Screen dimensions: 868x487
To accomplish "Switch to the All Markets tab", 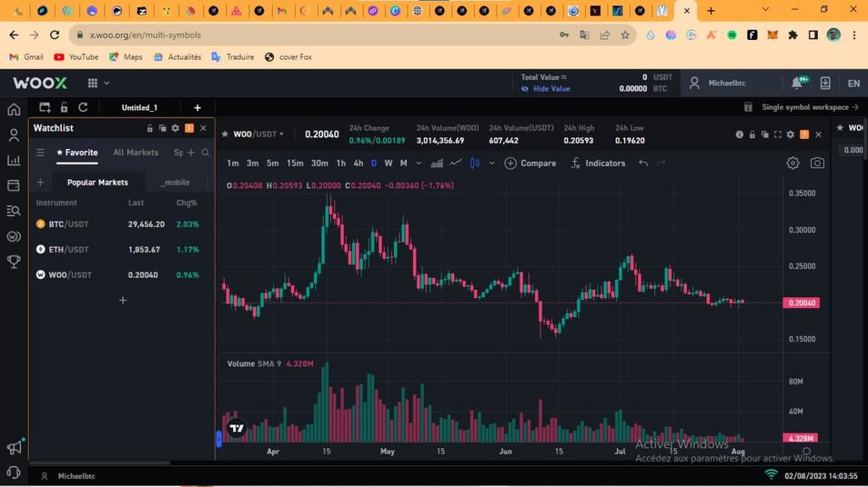I will (x=136, y=152).
